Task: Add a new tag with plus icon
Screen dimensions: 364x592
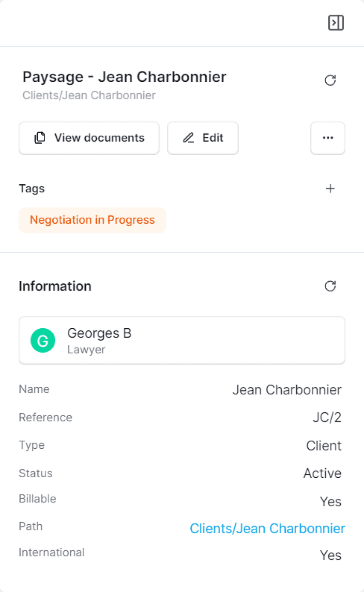Action: point(330,189)
